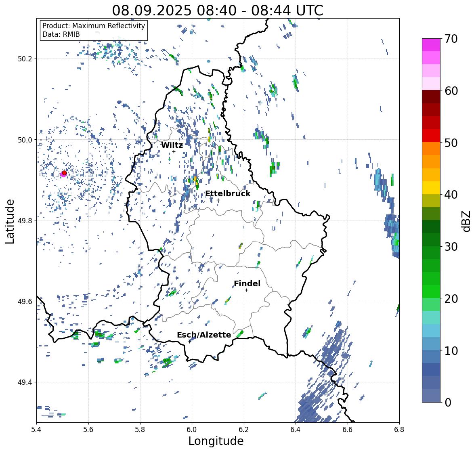This screenshot has width=476, height=451.
Task: Click the orange colorbar segment below 50
Action: coord(431,149)
